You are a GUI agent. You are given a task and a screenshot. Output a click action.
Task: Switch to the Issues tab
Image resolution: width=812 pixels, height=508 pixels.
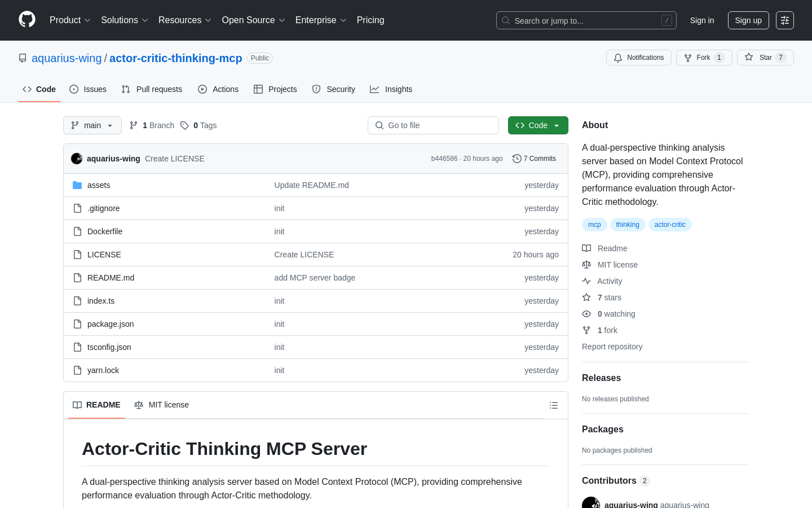tap(88, 89)
